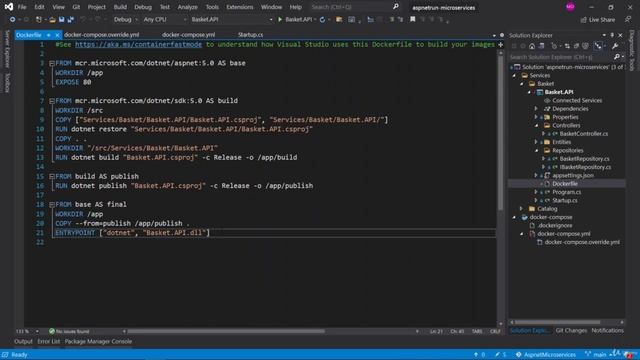This screenshot has height=360, width=640.
Task: Click the Save All toolbar icon
Action: [x=71, y=19]
